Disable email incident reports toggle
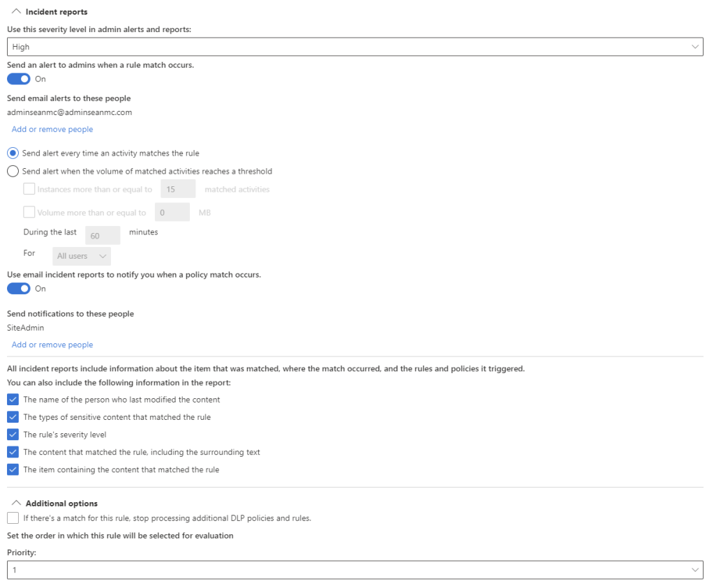Viewport: 714px width, 588px height. coord(19,289)
